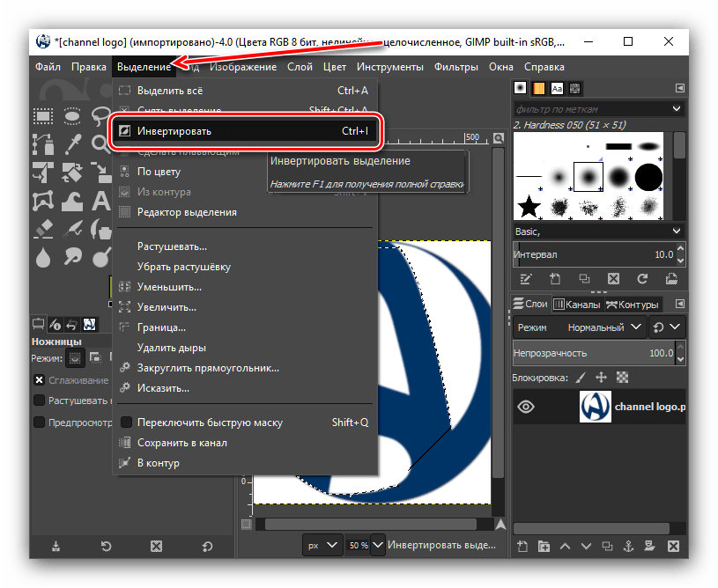The image size is (718, 588).
Task: Open Файл menu
Action: pos(48,67)
